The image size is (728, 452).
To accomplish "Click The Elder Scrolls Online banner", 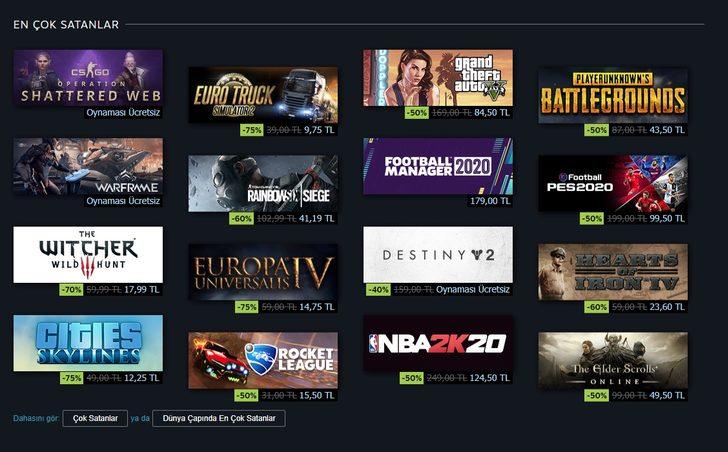I will tap(613, 361).
